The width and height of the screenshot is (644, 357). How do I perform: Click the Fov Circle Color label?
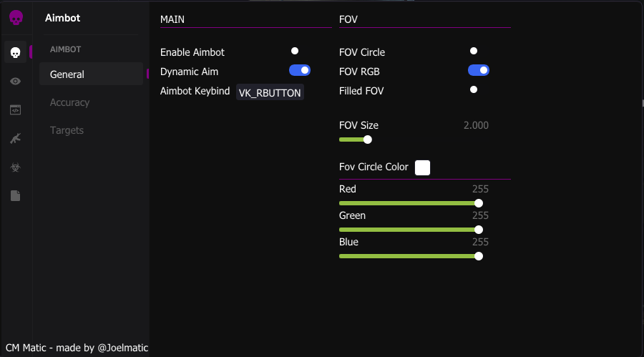(374, 167)
